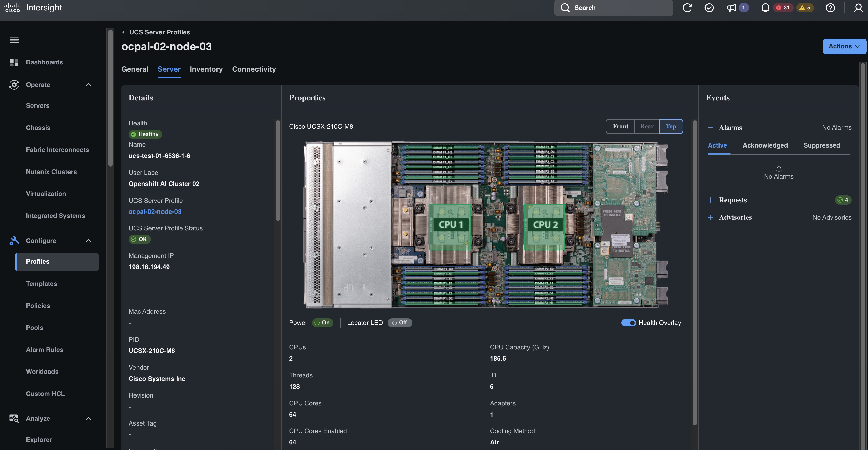
Task: Select the Top view of the server
Action: [x=671, y=126]
